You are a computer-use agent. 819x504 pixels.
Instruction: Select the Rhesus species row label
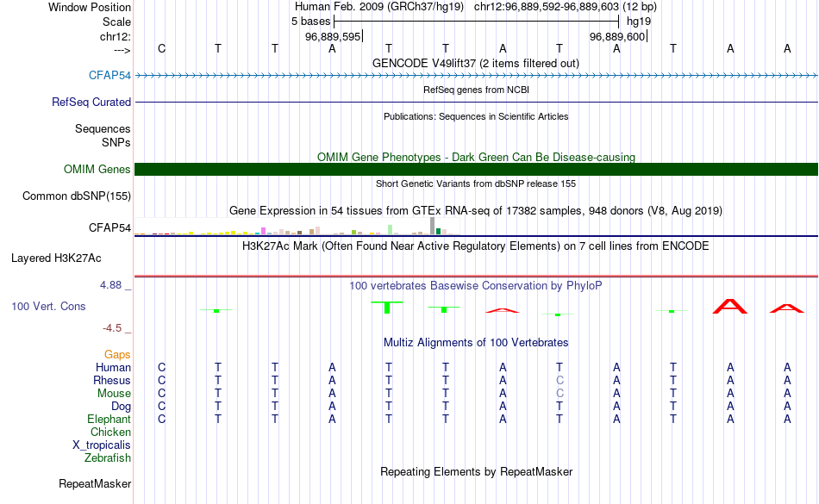click(x=112, y=380)
